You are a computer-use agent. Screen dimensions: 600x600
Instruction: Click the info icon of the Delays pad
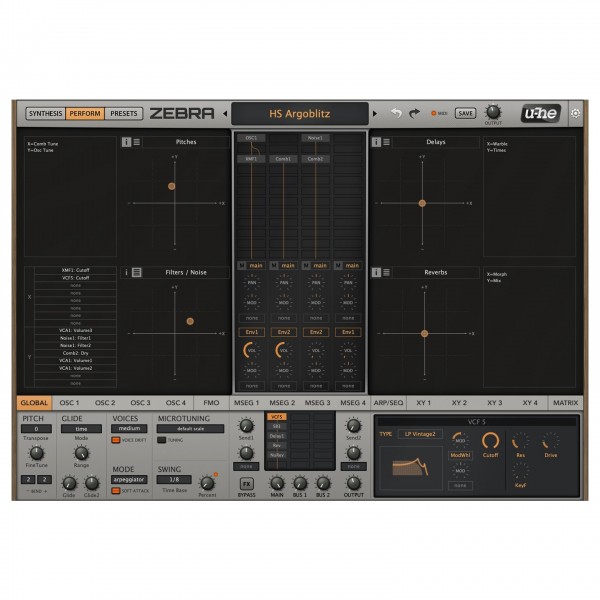pyautogui.click(x=376, y=142)
